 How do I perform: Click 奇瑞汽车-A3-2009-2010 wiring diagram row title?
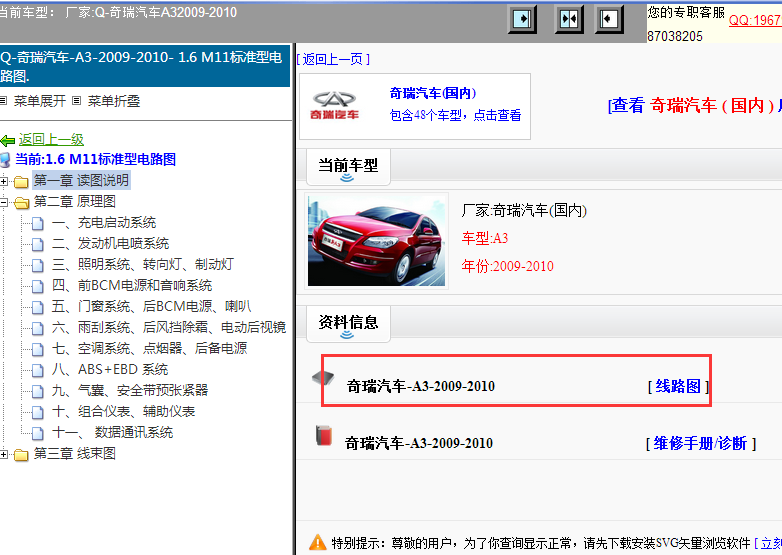(x=420, y=386)
